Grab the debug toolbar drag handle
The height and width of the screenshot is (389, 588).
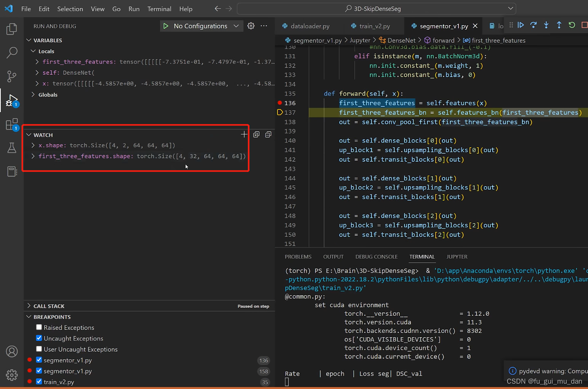tap(511, 25)
